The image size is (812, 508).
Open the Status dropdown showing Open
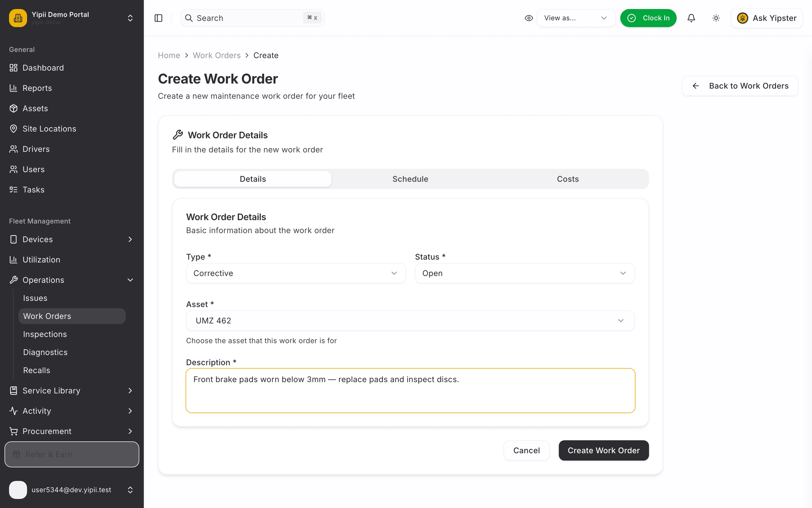click(x=525, y=273)
